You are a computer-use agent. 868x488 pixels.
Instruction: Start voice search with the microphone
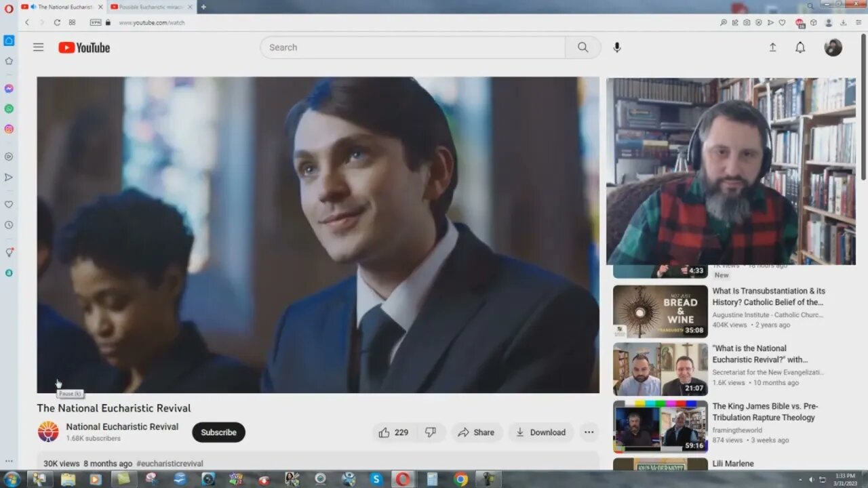617,47
